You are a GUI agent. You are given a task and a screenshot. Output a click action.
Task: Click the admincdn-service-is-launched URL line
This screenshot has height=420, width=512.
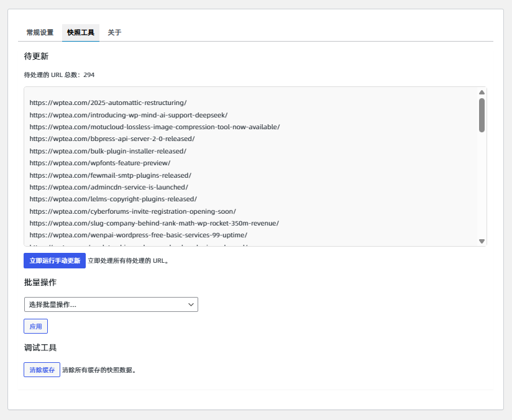click(x=109, y=187)
